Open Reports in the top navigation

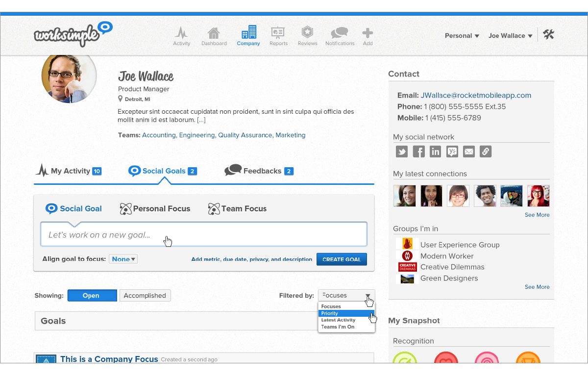coord(278,36)
